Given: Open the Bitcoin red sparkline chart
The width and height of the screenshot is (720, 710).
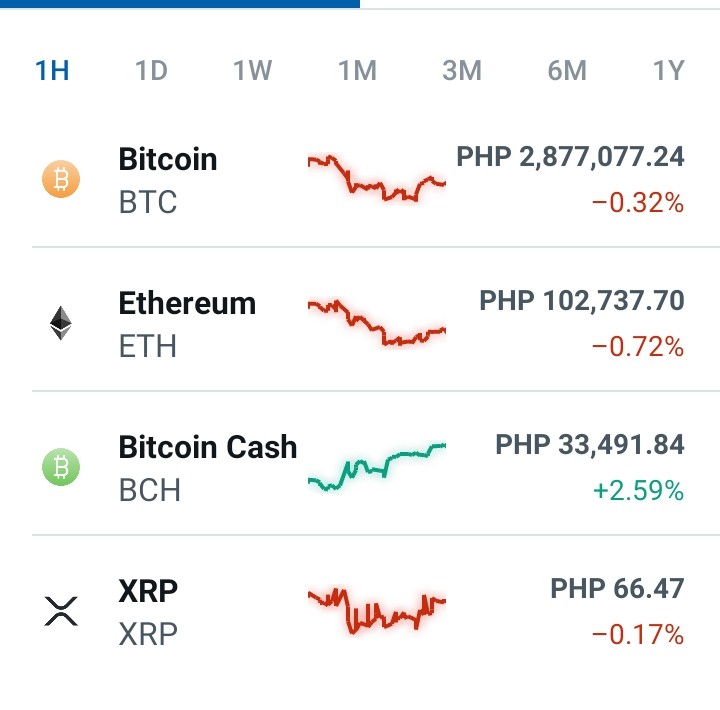Looking at the screenshot, I should click(377, 179).
